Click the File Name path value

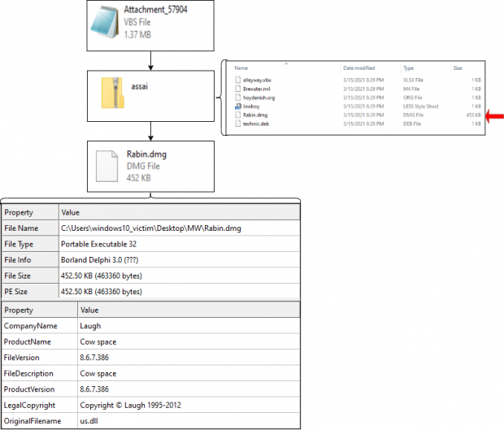click(x=151, y=228)
